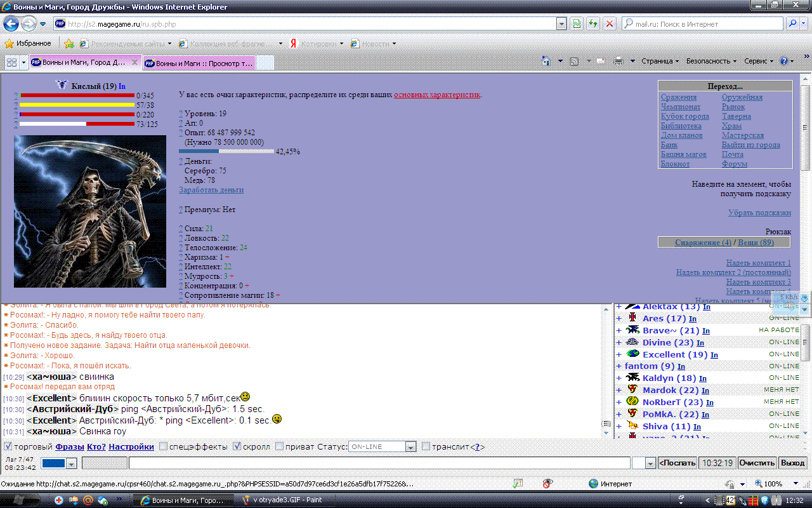Open the blank new tab button
The image size is (812, 508).
click(265, 62)
